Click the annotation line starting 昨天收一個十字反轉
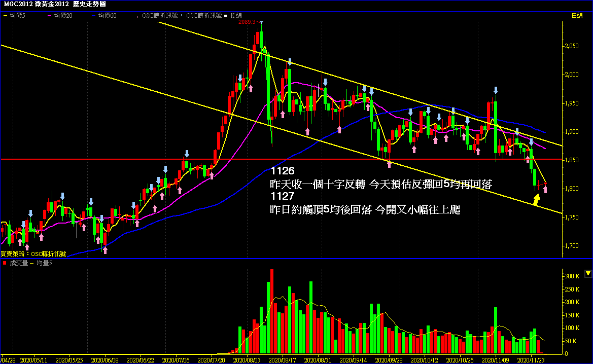Viewport: 593px width, 364px height. click(x=381, y=184)
